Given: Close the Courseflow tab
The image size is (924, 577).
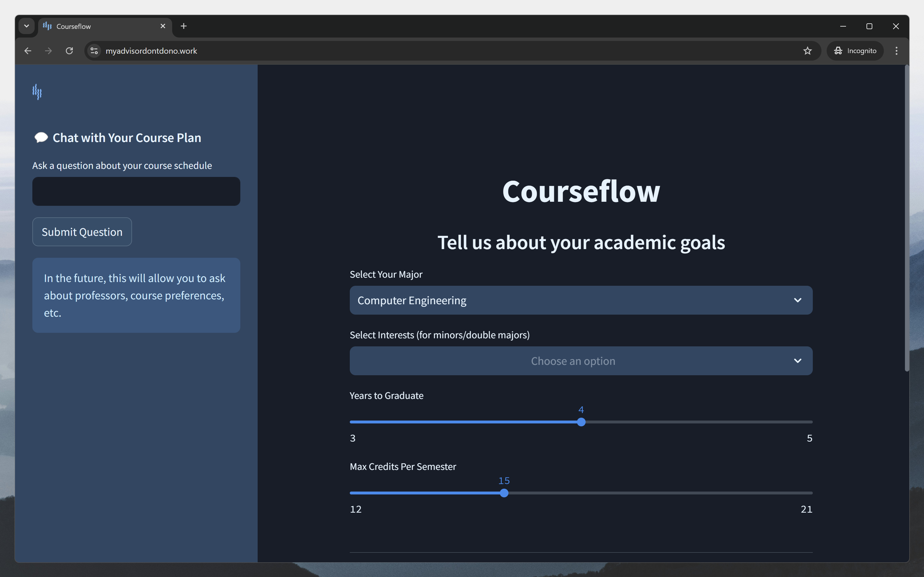Looking at the screenshot, I should click(x=163, y=26).
